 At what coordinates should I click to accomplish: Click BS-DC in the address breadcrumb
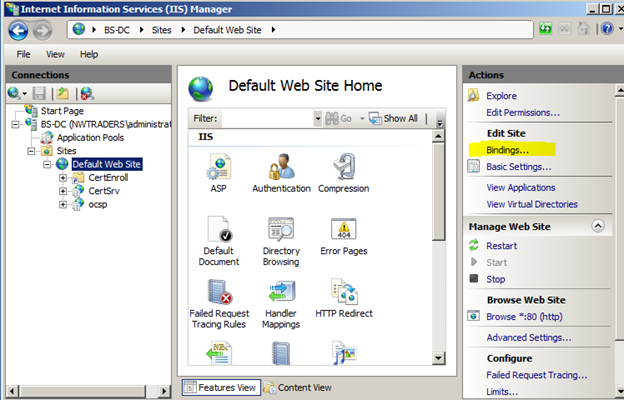(117, 30)
